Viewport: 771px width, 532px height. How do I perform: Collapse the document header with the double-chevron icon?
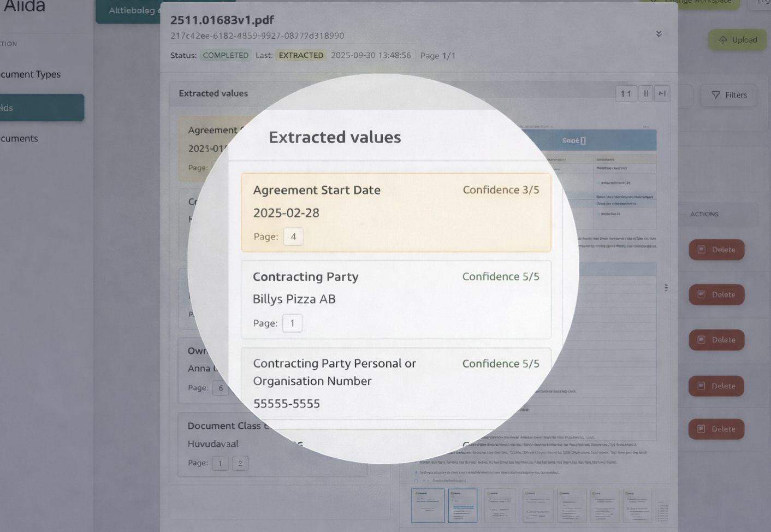click(x=659, y=34)
